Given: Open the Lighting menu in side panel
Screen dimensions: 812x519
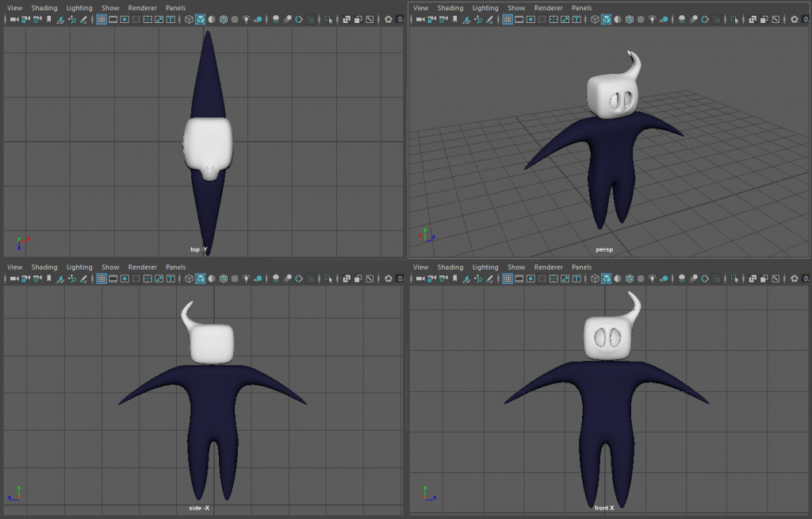Looking at the screenshot, I should pyautogui.click(x=79, y=267).
